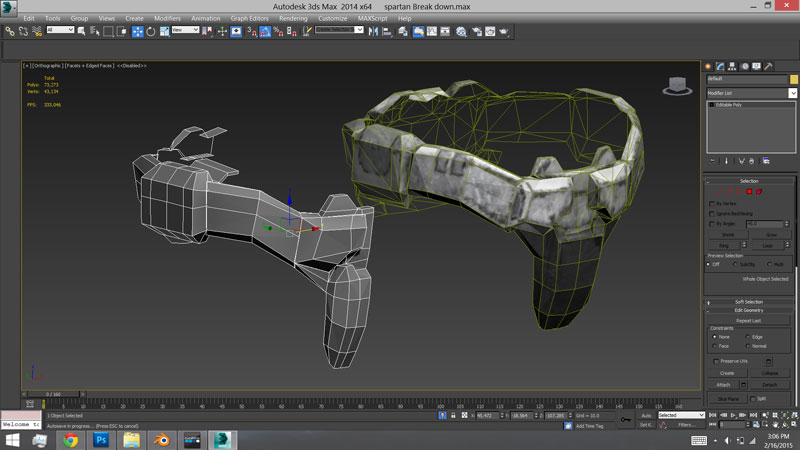Collapse the Edit Geometry rollout

click(749, 310)
